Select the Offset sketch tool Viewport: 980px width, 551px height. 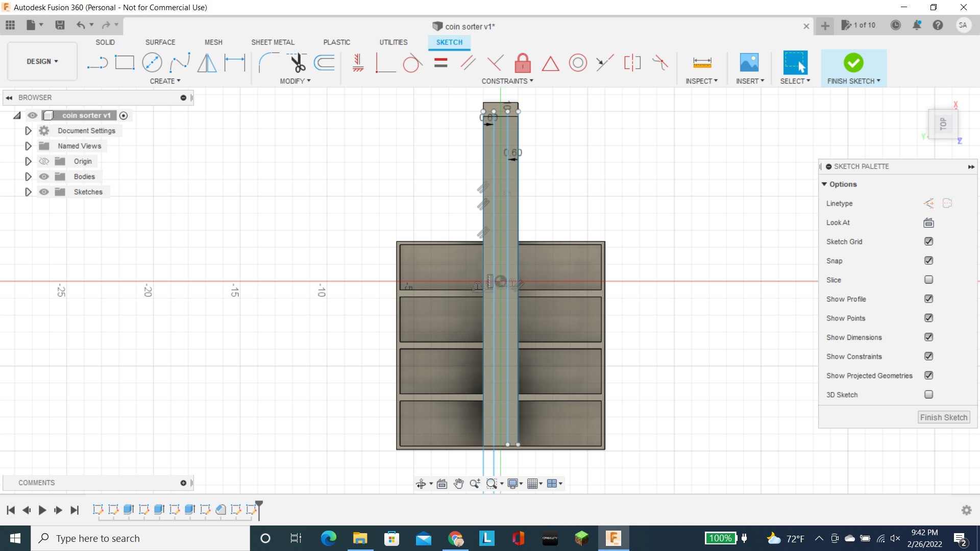pos(325,63)
